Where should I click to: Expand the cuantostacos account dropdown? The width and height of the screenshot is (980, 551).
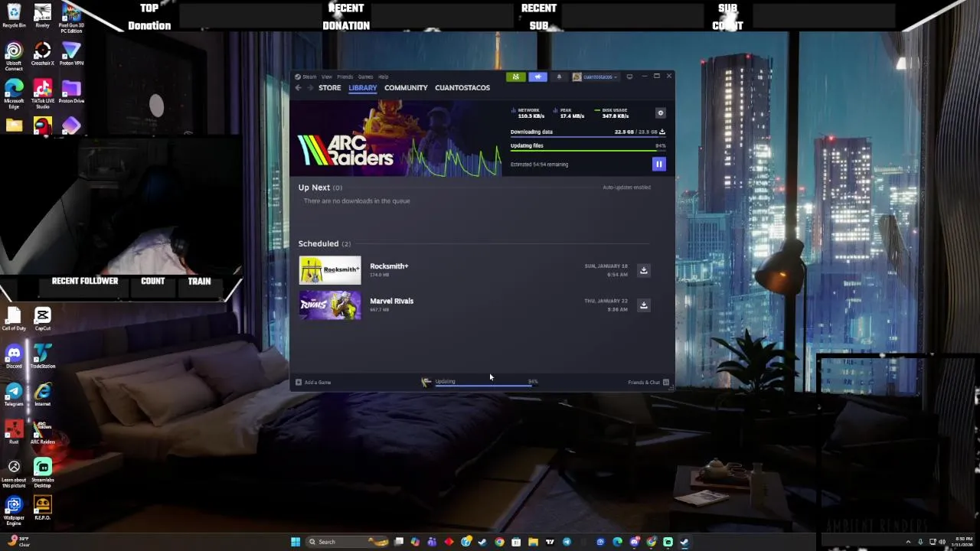pos(595,77)
